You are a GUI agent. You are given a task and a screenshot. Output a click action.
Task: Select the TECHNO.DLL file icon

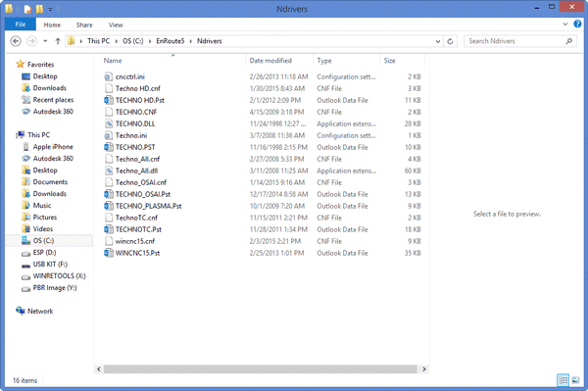tap(109, 123)
